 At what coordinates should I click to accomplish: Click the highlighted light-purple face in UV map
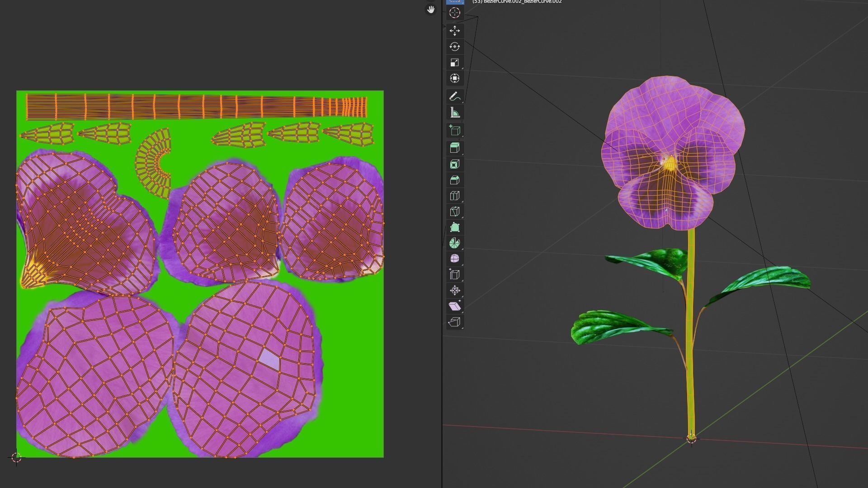pyautogui.click(x=269, y=359)
